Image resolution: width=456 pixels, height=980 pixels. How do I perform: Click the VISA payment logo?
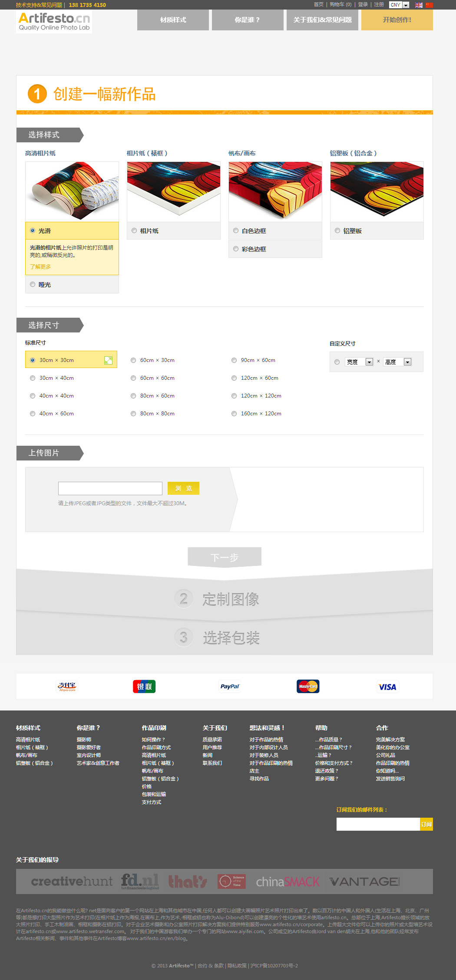(387, 687)
